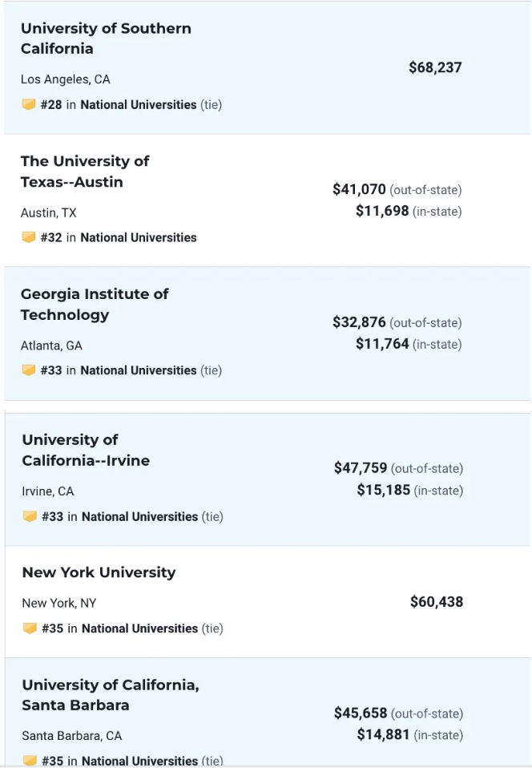Click the ranking badge icon for Texas--Austin
Image resolution: width=532 pixels, height=768 pixels.
click(29, 237)
